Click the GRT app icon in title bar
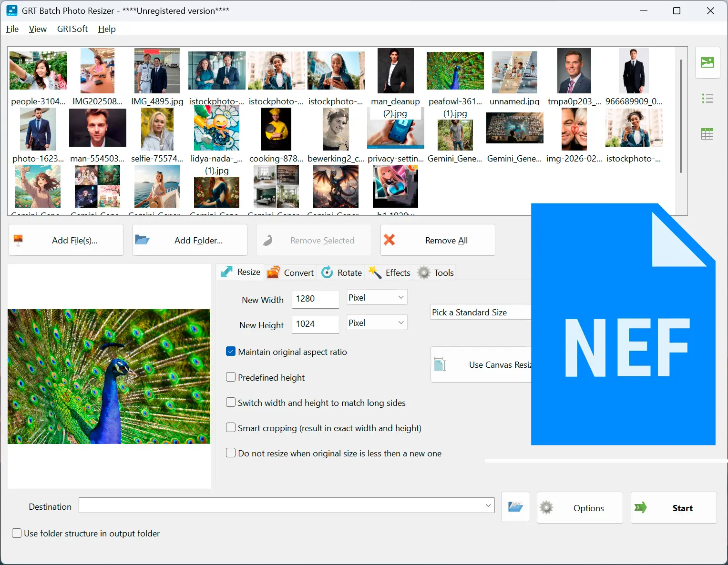 [11, 10]
